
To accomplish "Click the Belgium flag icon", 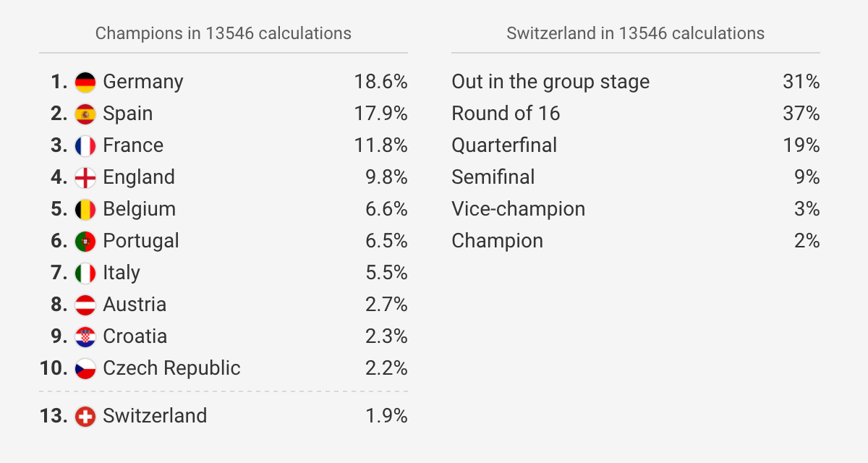I will tap(85, 209).
